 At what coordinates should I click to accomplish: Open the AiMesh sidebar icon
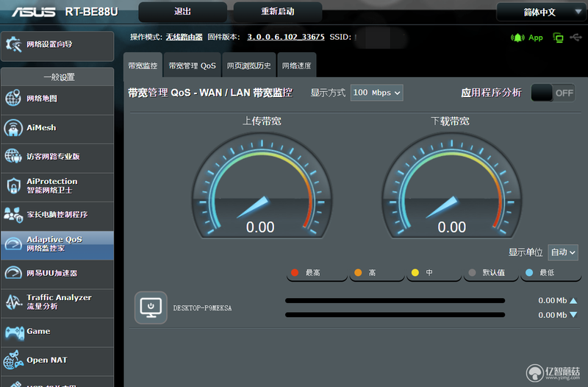click(x=13, y=127)
